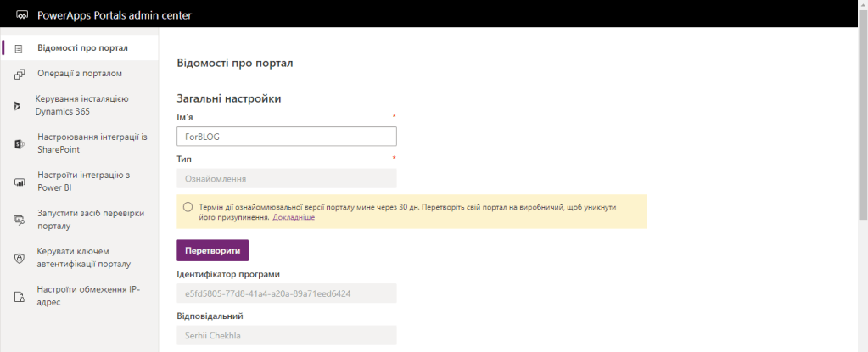
Task: Click the Ім'я field containing ForBLOG
Action: pyautogui.click(x=286, y=137)
